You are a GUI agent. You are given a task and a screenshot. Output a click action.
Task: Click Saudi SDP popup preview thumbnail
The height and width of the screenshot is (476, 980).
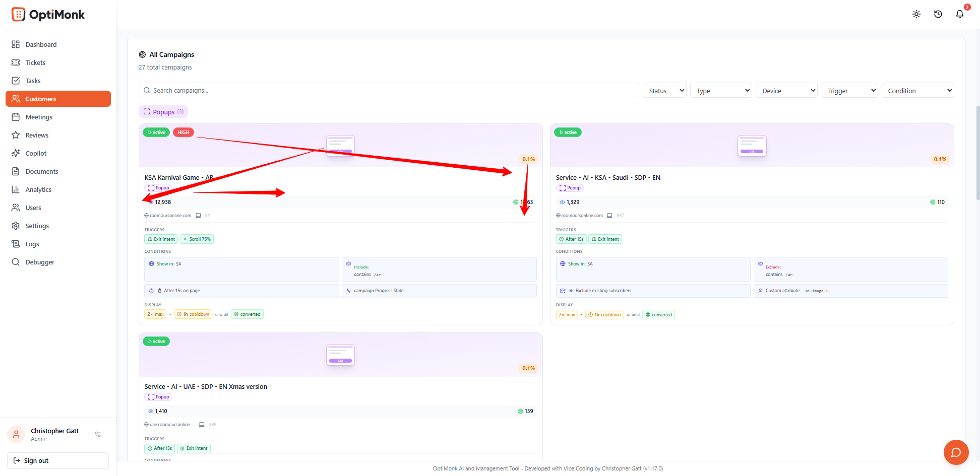(752, 146)
